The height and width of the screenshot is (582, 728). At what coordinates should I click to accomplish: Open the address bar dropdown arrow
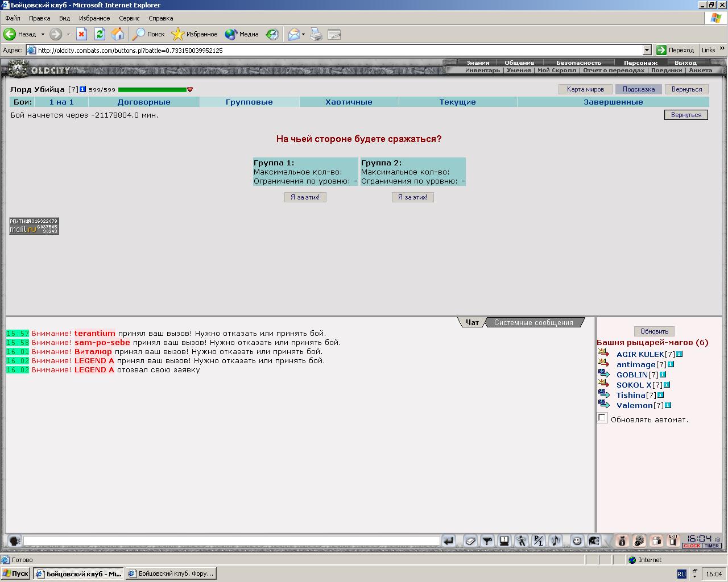(647, 50)
